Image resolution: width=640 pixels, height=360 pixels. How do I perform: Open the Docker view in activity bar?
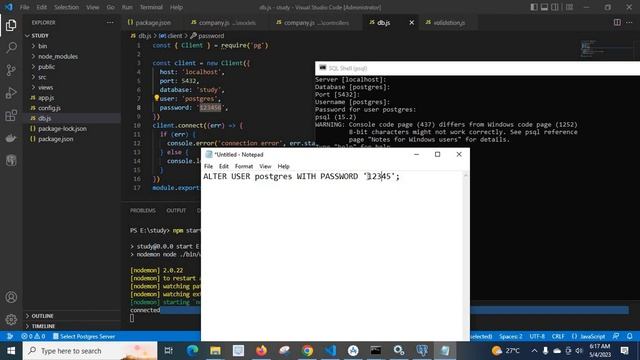pos(11,138)
